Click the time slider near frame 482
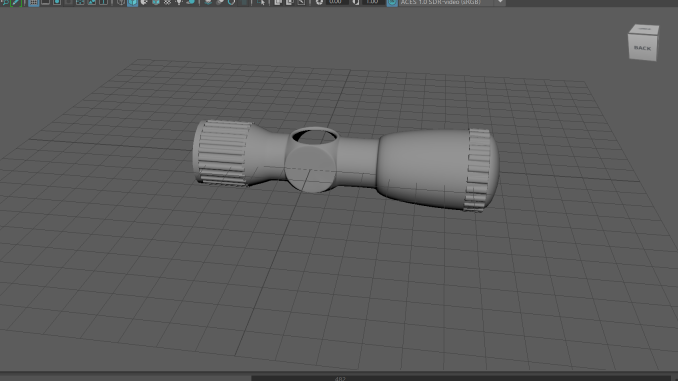The height and width of the screenshot is (381, 678). coord(340,378)
